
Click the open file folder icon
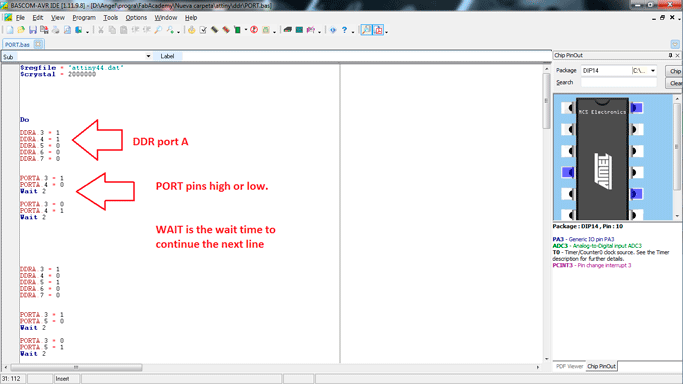pyautogui.click(x=21, y=30)
